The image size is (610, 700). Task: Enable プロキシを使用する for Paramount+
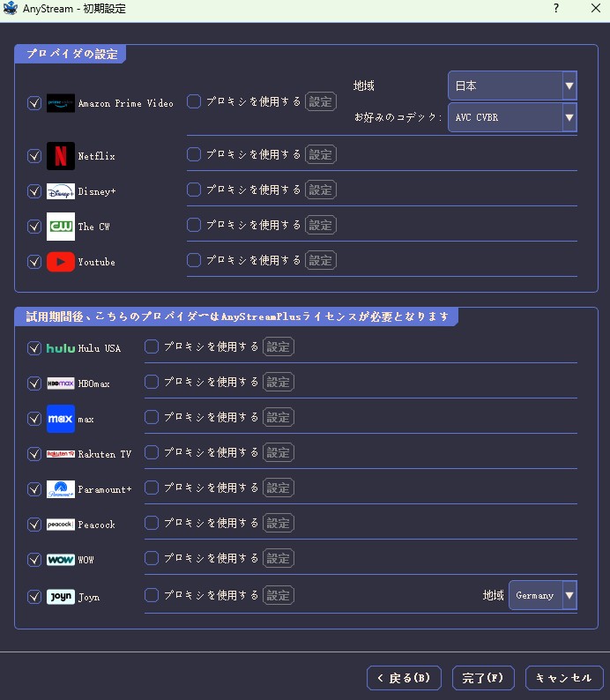point(152,488)
